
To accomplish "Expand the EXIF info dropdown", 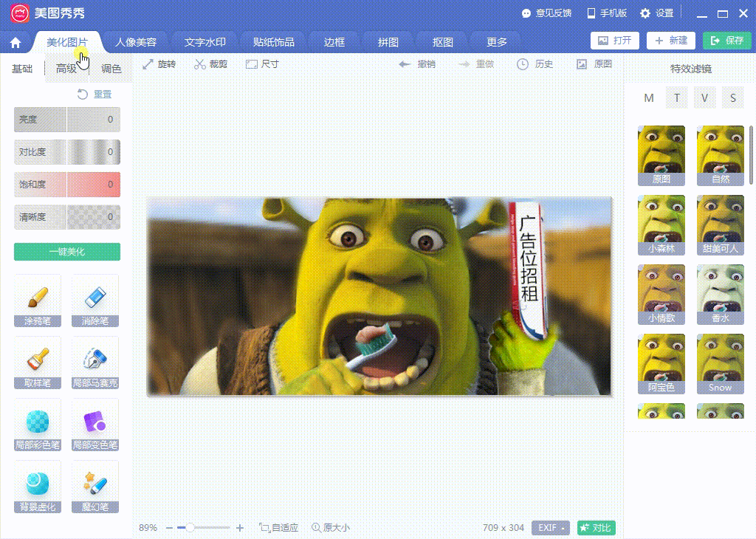I will coord(551,528).
